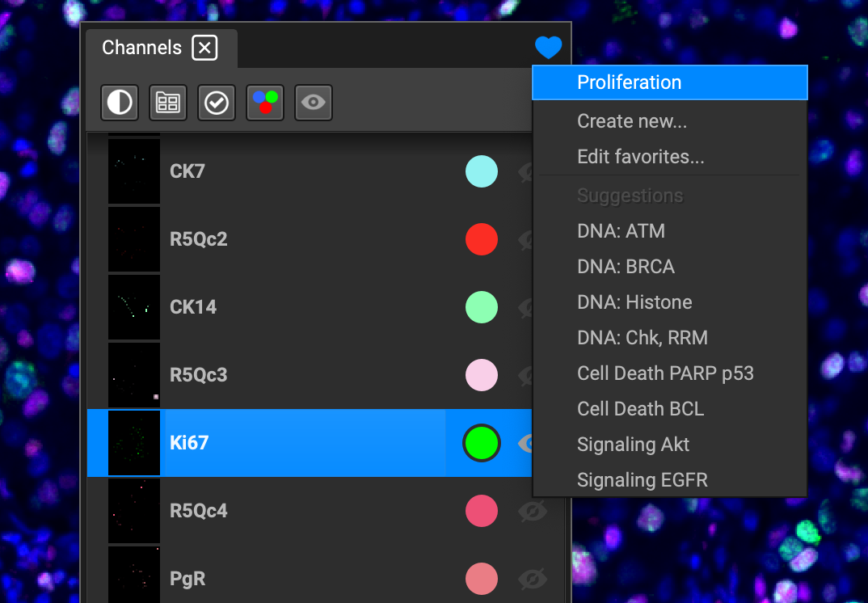Click the blue heart favorites icon
This screenshot has height=603, width=868.
click(549, 48)
